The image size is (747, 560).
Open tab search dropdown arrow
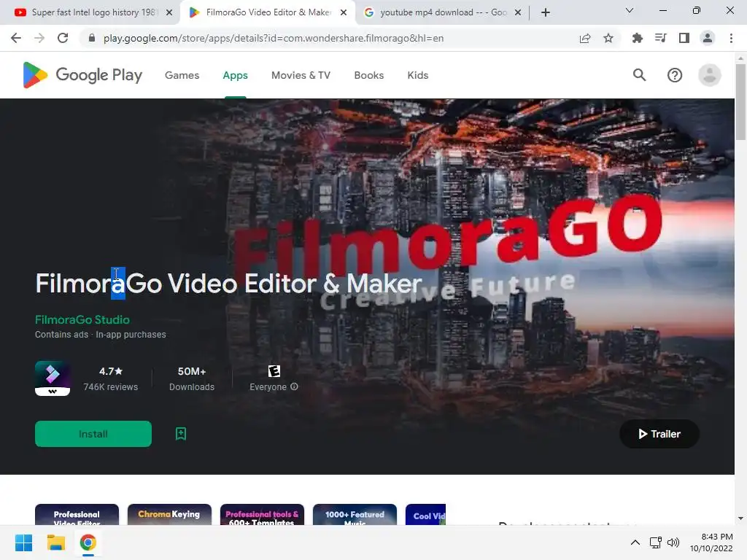click(630, 10)
